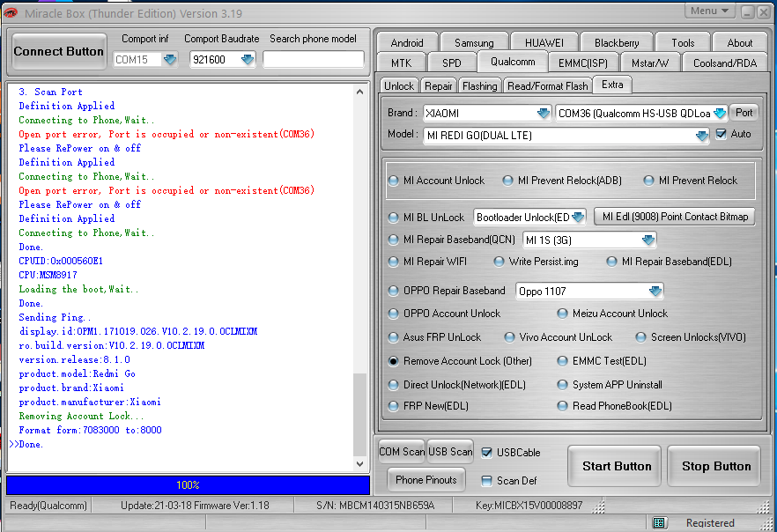This screenshot has height=532, width=777.
Task: Click the log panel scrollbar thumb
Action: [359, 415]
